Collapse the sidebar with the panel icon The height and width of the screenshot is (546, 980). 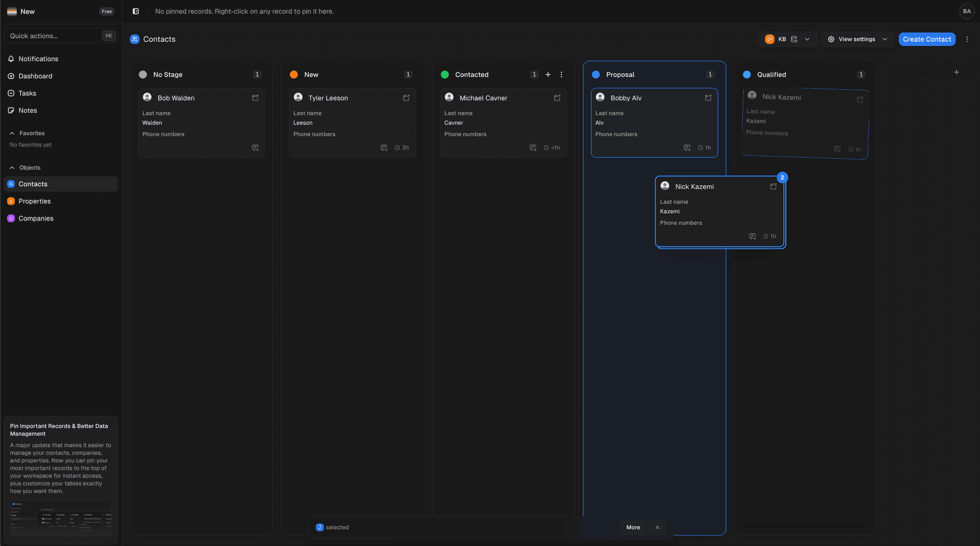tap(135, 11)
